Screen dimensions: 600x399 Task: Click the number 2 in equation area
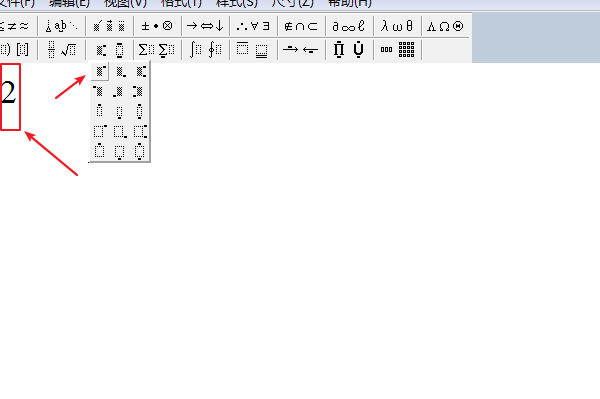point(8,93)
